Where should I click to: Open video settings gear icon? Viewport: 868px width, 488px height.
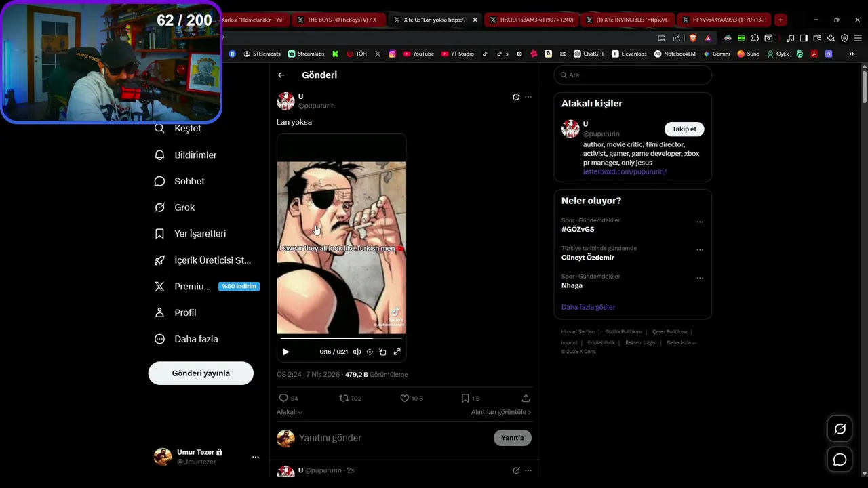pos(370,352)
